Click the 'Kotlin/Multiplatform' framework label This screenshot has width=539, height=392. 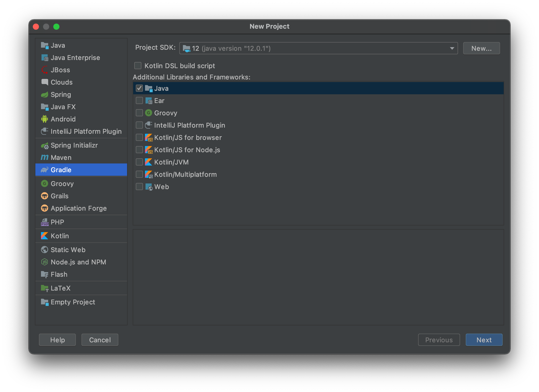pyautogui.click(x=185, y=174)
